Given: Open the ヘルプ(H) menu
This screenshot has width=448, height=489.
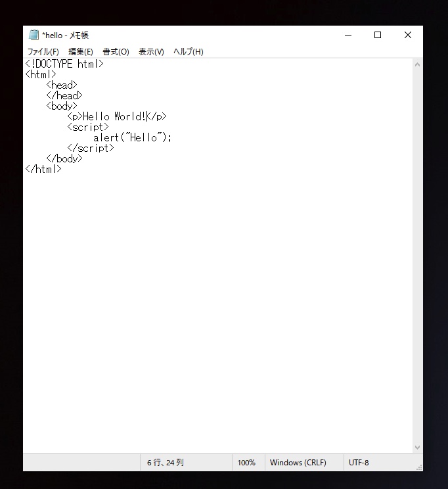Looking at the screenshot, I should [x=188, y=52].
